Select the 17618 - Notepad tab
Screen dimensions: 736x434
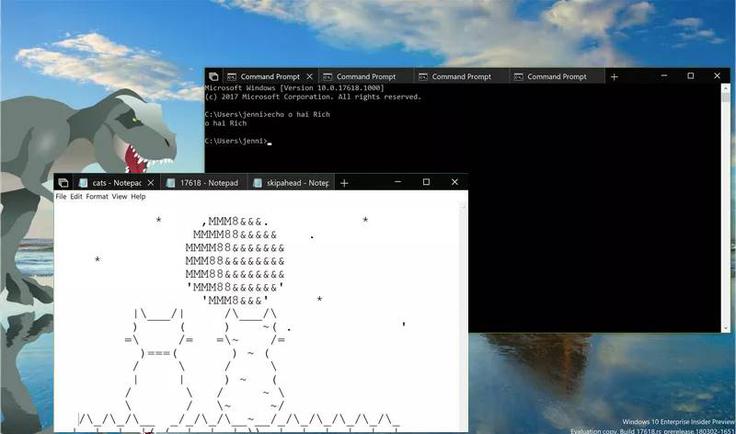pyautogui.click(x=204, y=183)
